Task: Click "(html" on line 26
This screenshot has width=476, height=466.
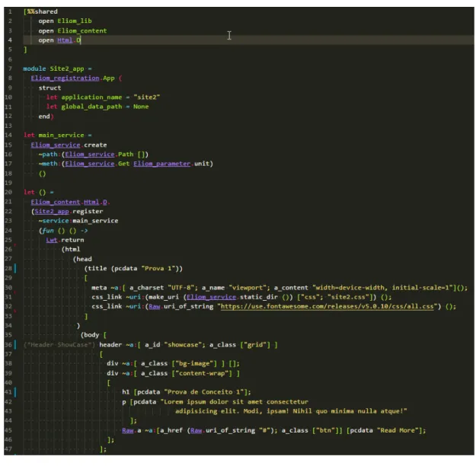Action: pyautogui.click(x=71, y=249)
